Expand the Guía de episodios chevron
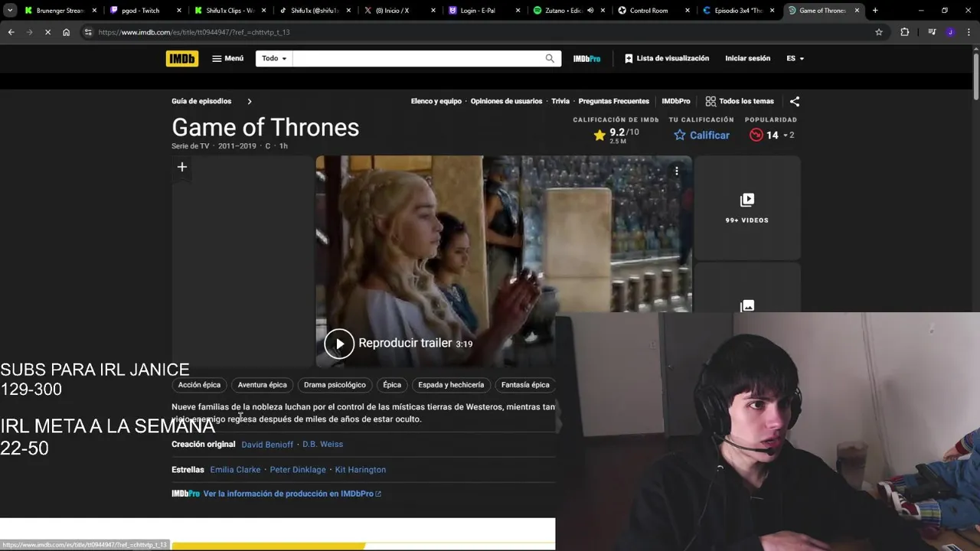This screenshot has height=551, width=980. (x=249, y=101)
